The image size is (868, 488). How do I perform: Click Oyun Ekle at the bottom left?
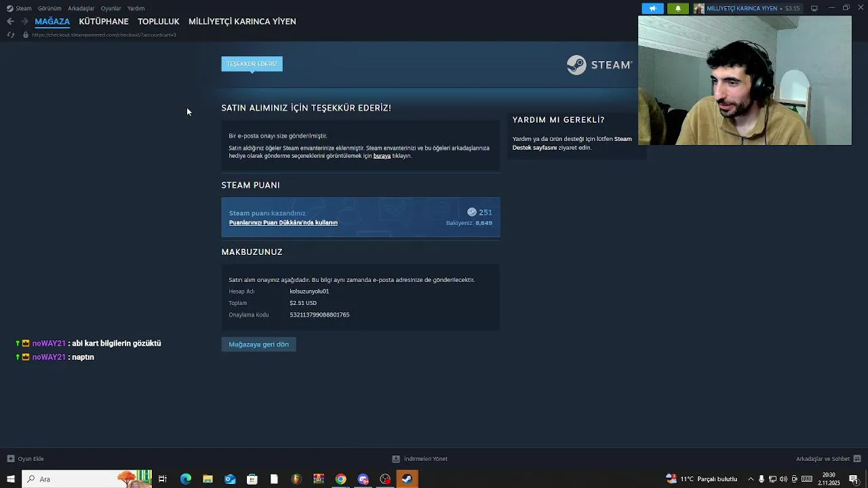click(31, 459)
